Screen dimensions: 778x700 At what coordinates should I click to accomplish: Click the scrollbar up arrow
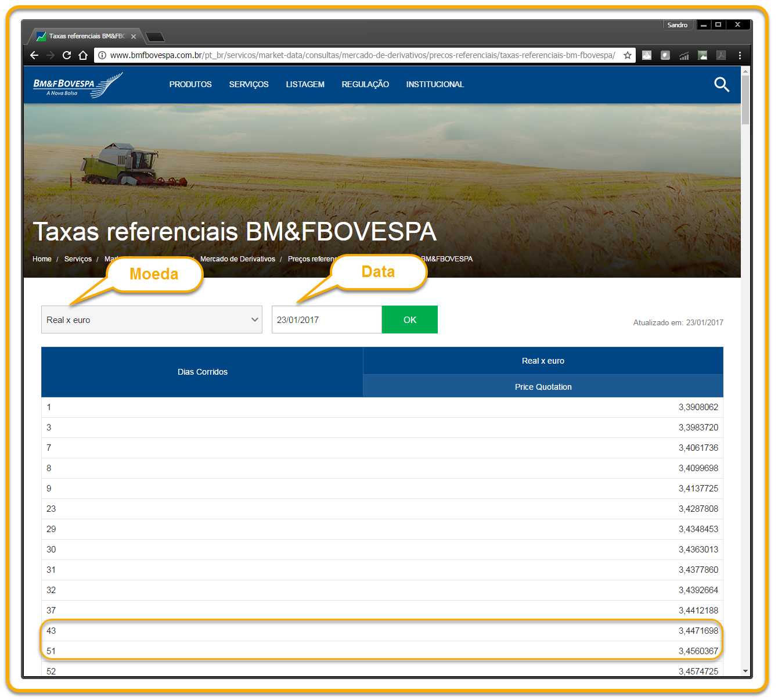tap(745, 70)
